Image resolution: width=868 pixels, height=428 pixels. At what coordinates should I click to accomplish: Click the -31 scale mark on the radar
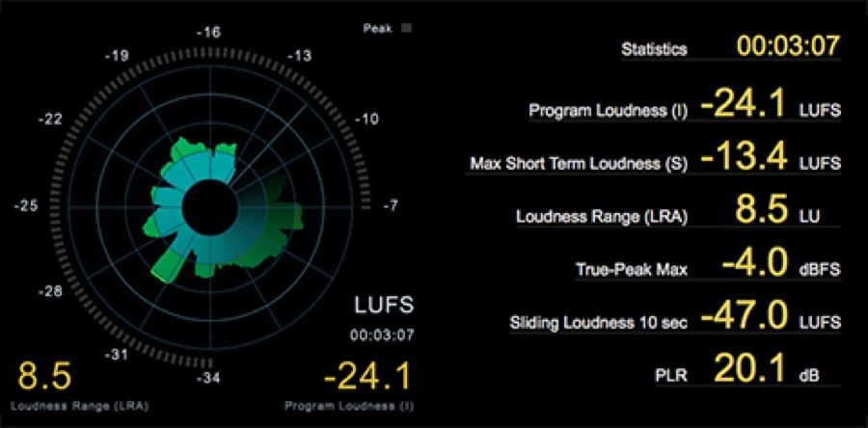coord(117,355)
